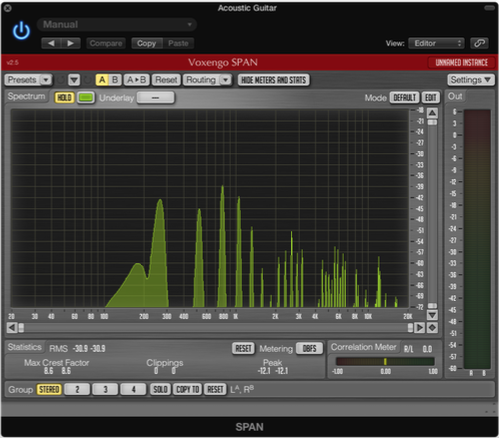
Task: Open the Presets menu
Action: tap(28, 80)
